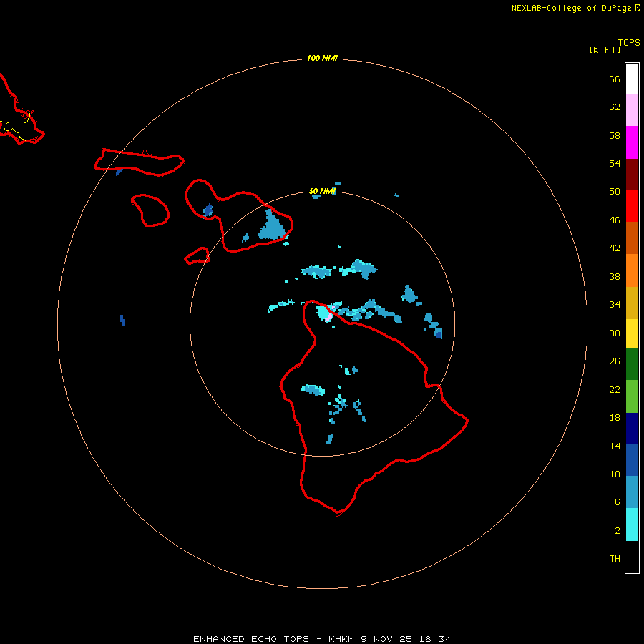The height and width of the screenshot is (644, 644).
Task: Click the pink high echo top pixel cluster
Action: point(328,317)
